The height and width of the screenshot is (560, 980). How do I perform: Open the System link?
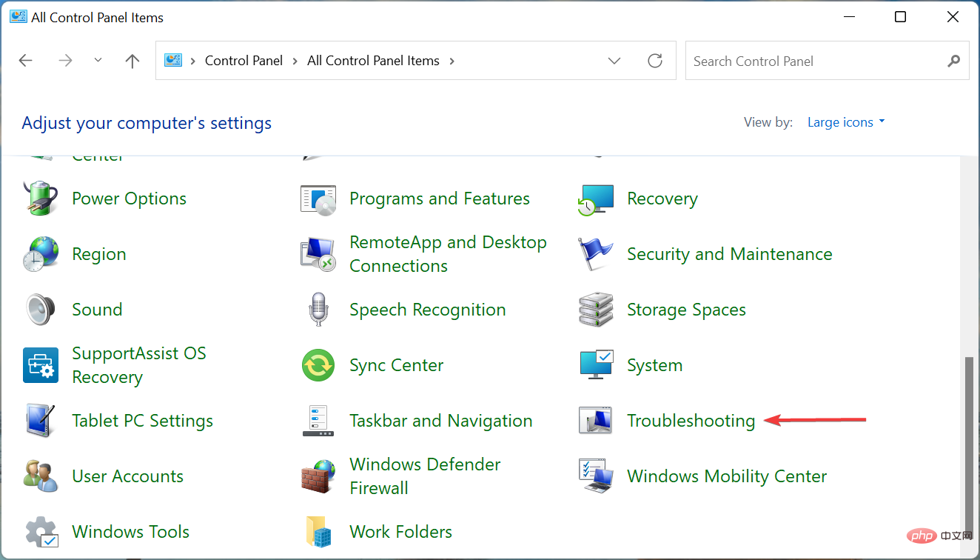point(654,365)
